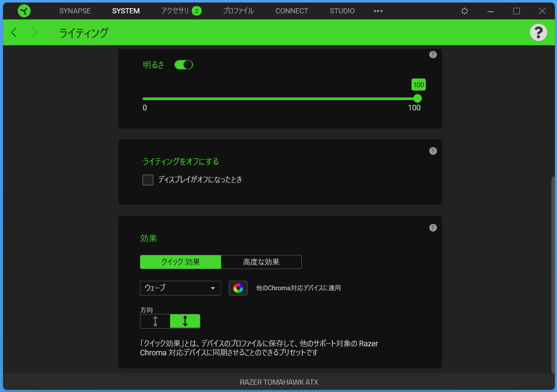Image resolution: width=557 pixels, height=392 pixels.
Task: Open the SYNAPSE tab
Action: pos(75,11)
